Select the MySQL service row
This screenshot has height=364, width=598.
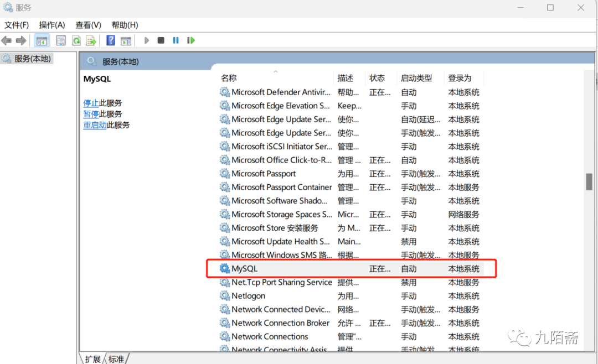click(351, 269)
